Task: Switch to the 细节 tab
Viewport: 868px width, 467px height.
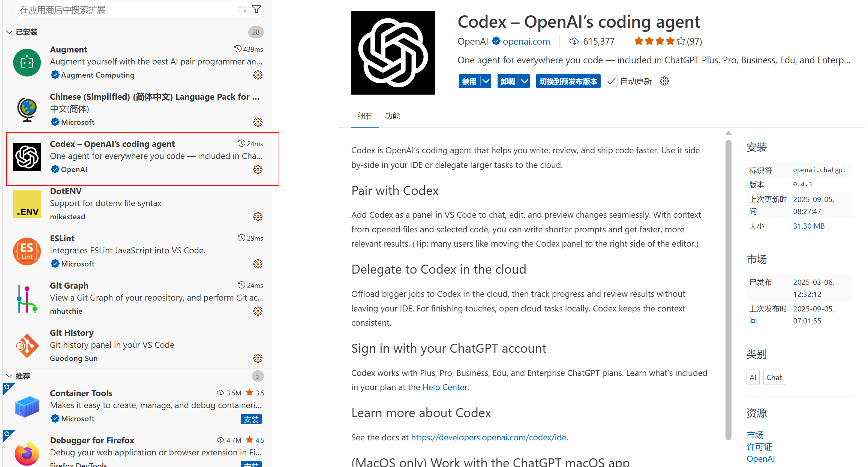Action: 364,116
